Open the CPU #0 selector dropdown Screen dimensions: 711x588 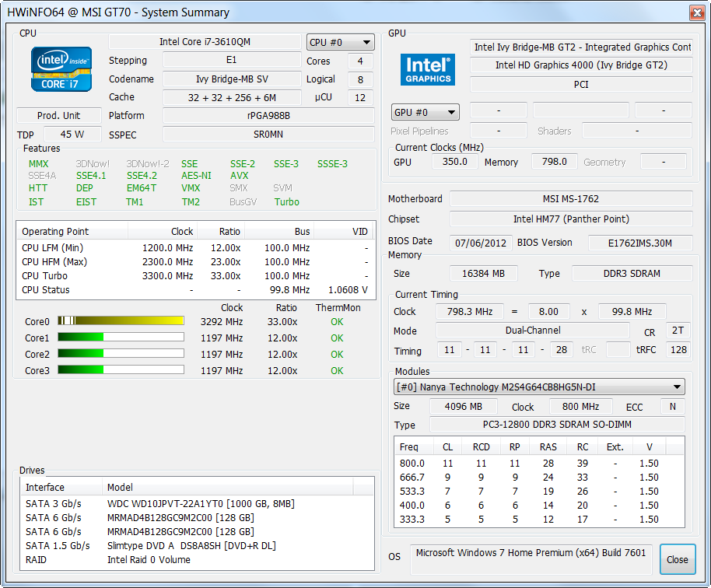tap(341, 42)
